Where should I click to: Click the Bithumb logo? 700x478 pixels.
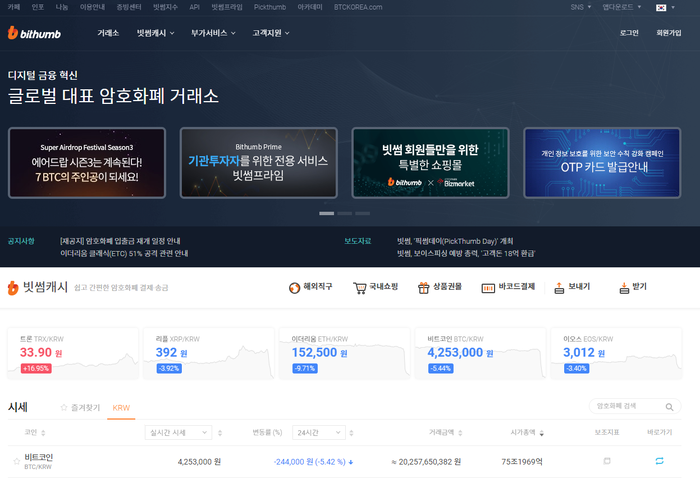[34, 33]
